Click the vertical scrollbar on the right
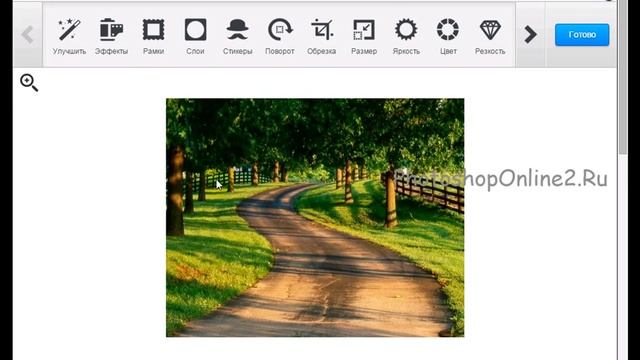The image size is (640, 360). [x=622, y=78]
